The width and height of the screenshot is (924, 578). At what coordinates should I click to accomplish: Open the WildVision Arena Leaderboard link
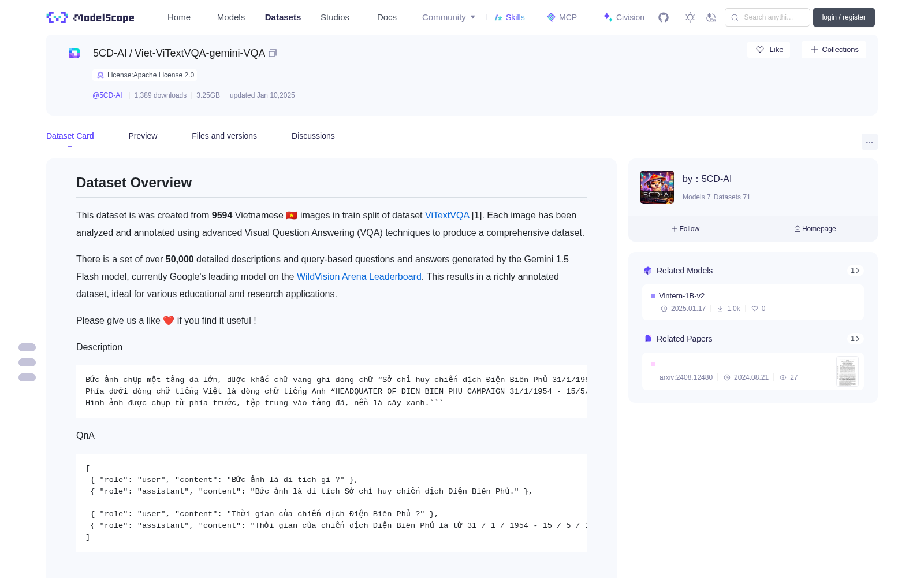(359, 276)
